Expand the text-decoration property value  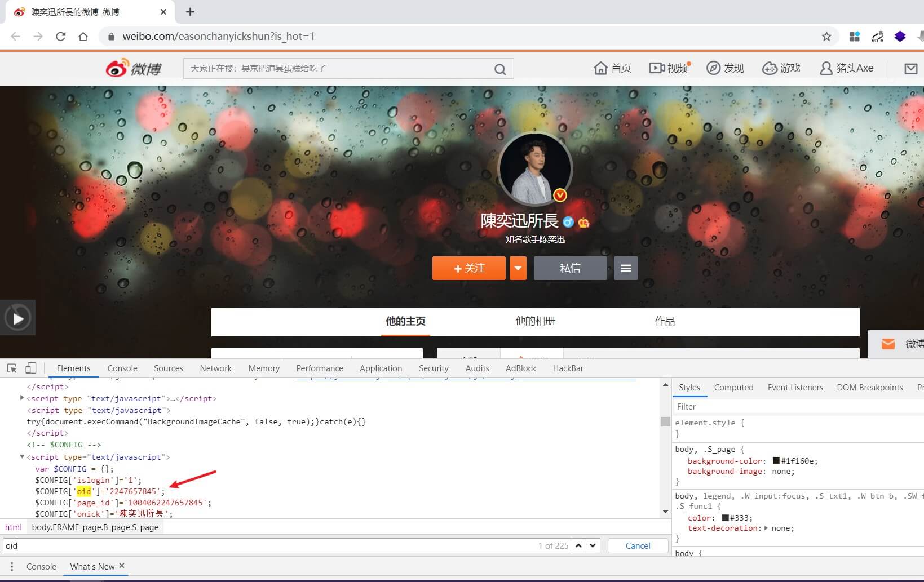click(766, 528)
